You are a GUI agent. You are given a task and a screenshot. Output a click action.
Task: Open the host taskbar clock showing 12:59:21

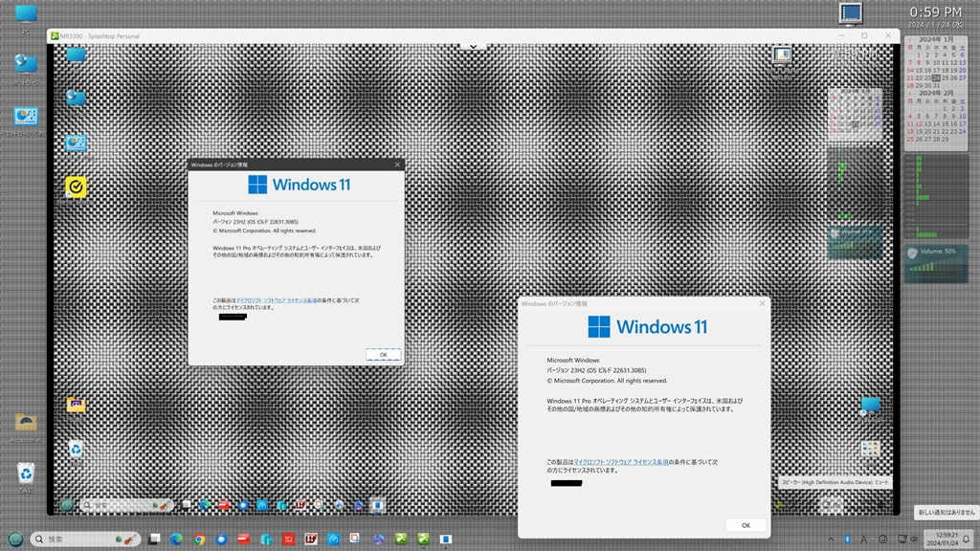pos(942,540)
